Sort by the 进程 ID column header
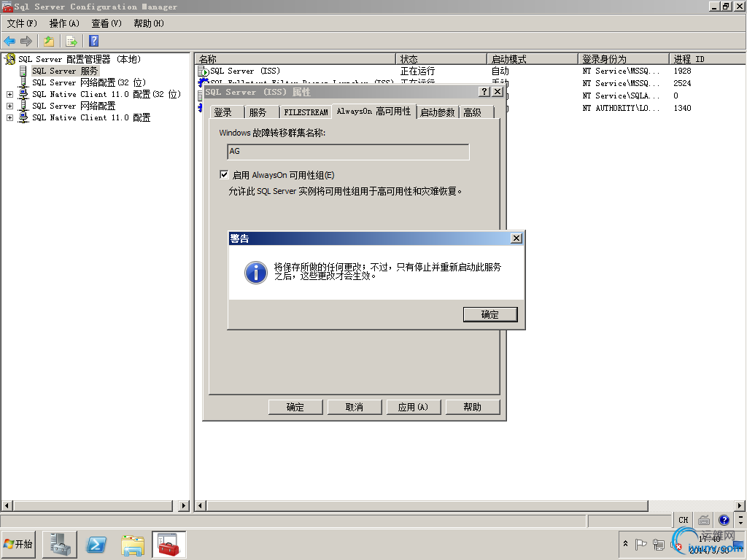 (x=707, y=59)
